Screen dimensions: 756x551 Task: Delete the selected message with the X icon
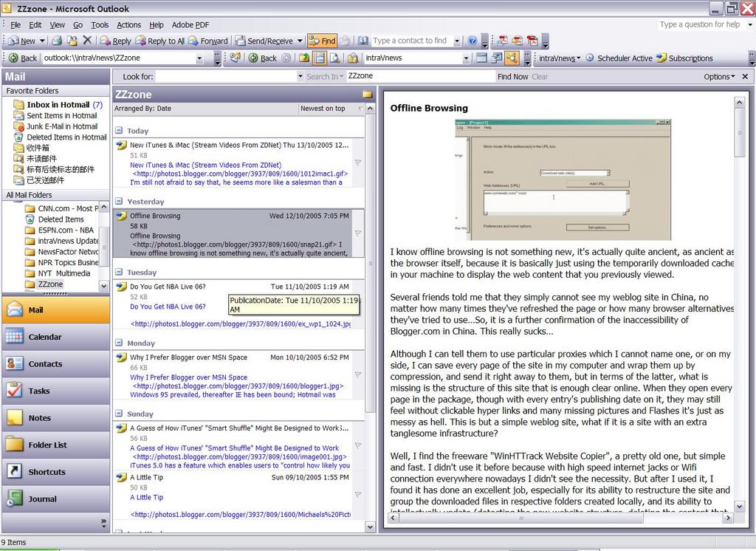pos(87,41)
